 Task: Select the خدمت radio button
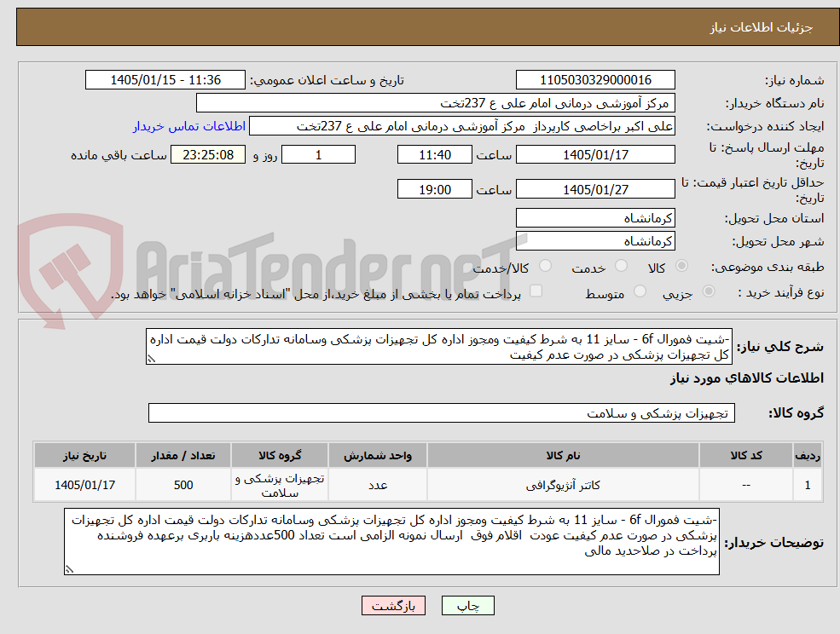622,266
